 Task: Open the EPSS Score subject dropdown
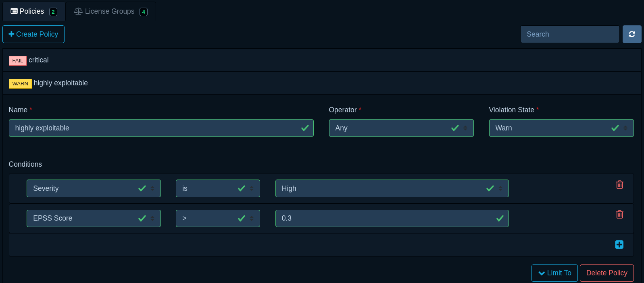(x=94, y=218)
